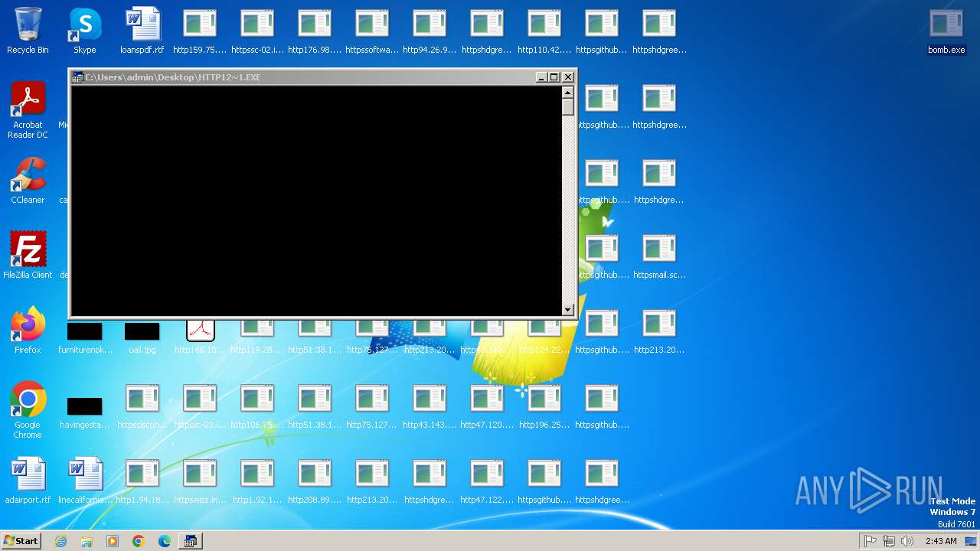The height and width of the screenshot is (551, 980).
Task: Select the http196.25 desktop file
Action: coord(544,406)
